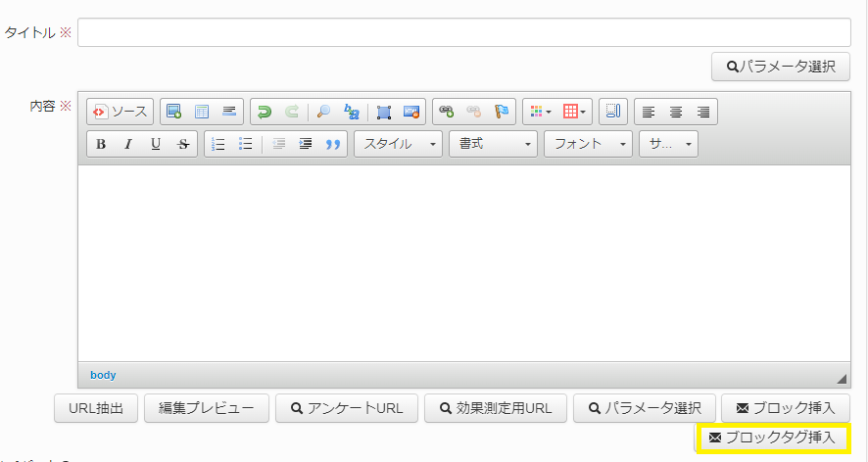Open the スタイル dropdown
The image size is (868, 462).
point(398,144)
